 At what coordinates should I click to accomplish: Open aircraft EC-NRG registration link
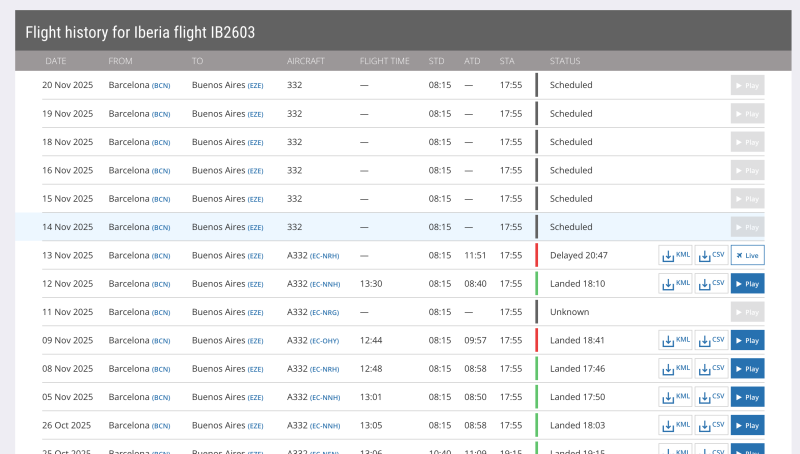[x=324, y=313]
